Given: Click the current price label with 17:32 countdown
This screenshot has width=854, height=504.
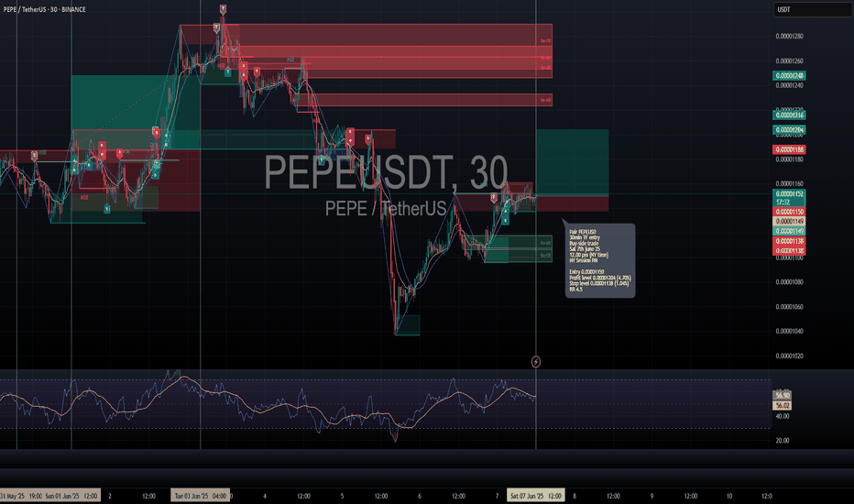Looking at the screenshot, I should pos(789,198).
